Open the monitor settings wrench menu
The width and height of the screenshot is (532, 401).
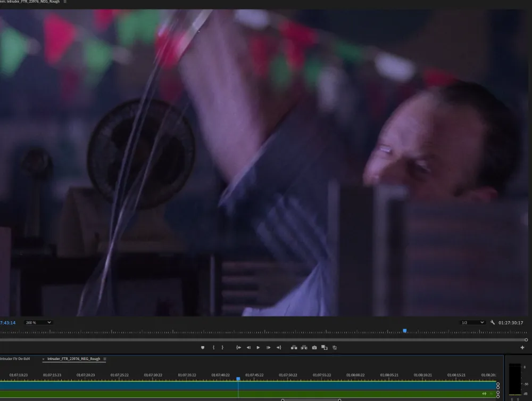coord(493,323)
